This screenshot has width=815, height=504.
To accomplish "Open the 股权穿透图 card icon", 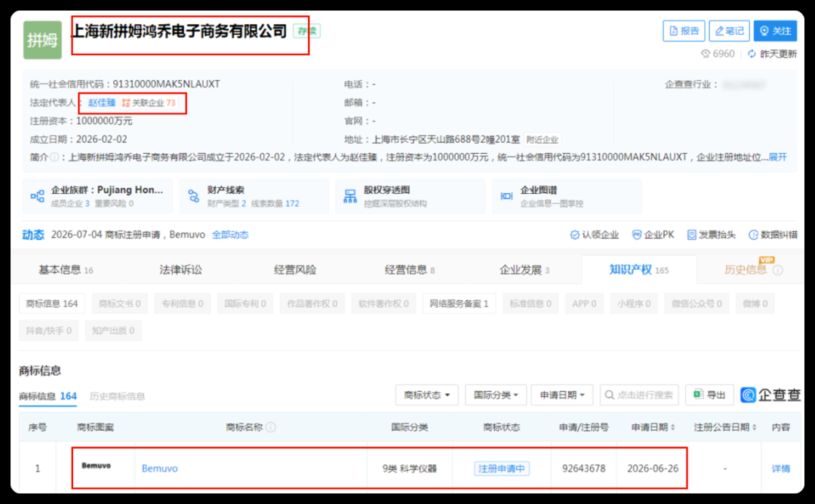I will pos(350,196).
